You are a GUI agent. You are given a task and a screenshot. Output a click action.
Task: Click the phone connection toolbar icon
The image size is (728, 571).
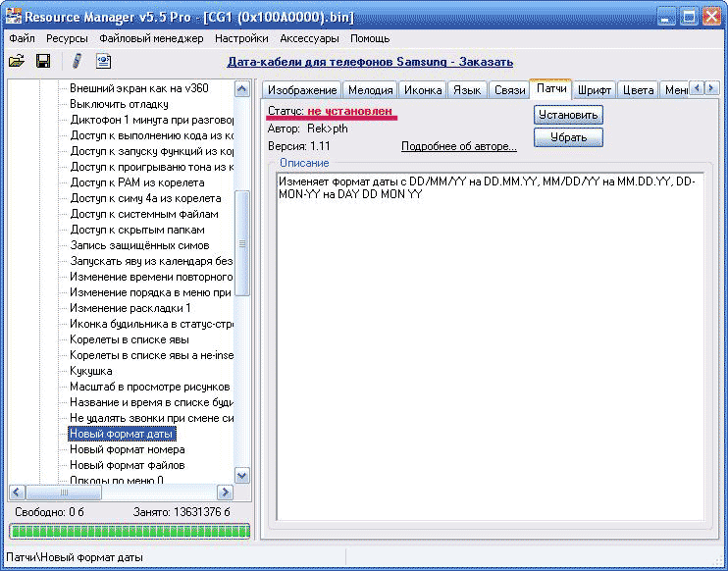coord(78,61)
